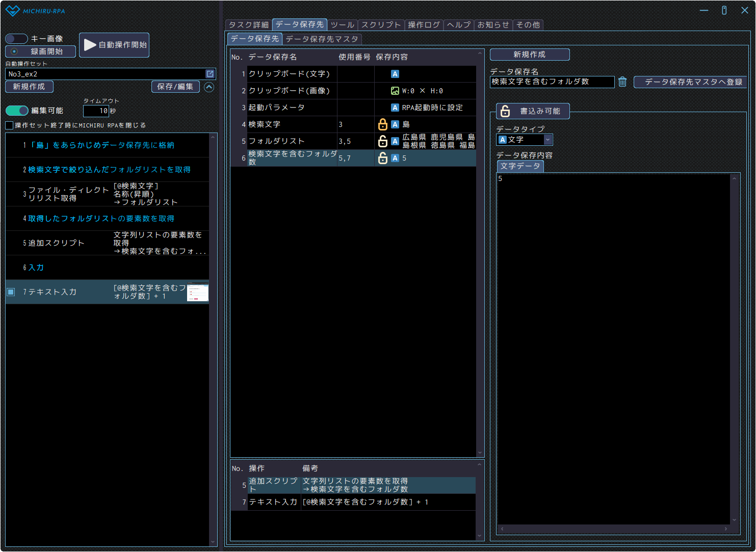Check 操作セット終了時にMICHIRU RPAを閉じる checkbox
The height and width of the screenshot is (552, 756).
click(9, 125)
